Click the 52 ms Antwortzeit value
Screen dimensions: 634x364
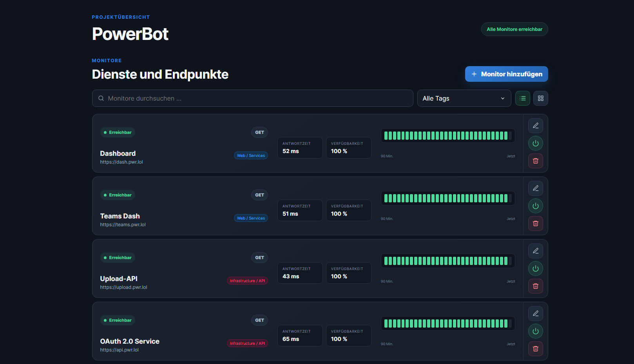tap(291, 151)
